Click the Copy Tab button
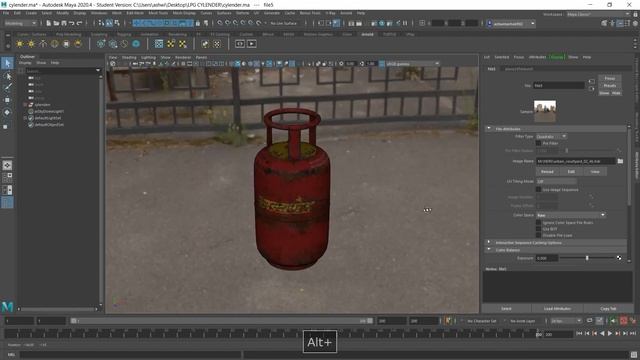 [608, 309]
